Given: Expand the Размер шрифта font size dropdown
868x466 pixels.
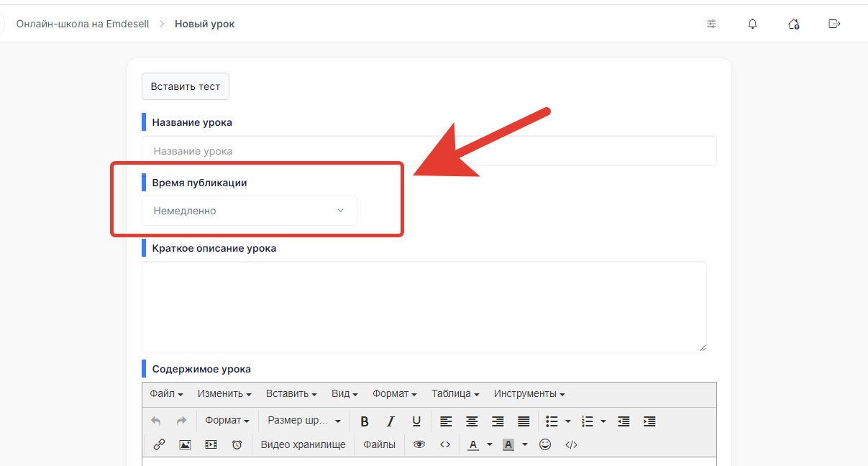Looking at the screenshot, I should point(303,421).
